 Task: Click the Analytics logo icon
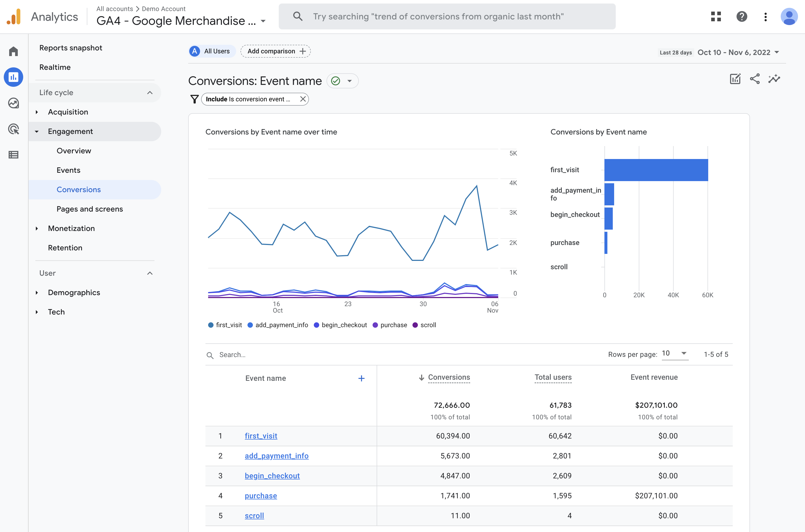point(13,17)
